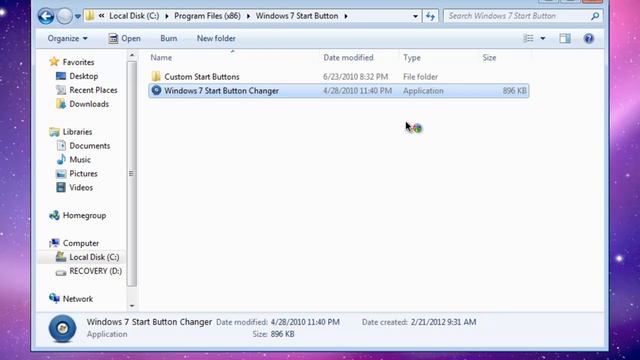
Task: Click the Windows 7 Start Button breadcrumb
Action: [297, 16]
